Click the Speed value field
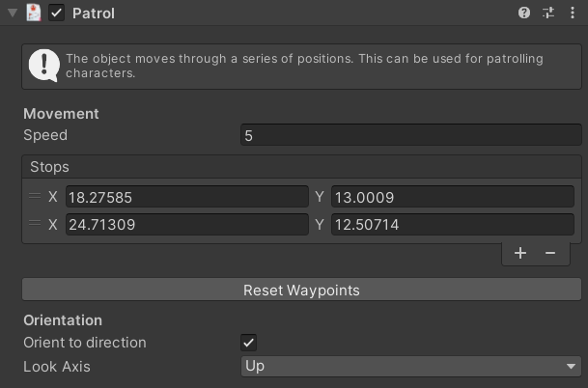 point(410,136)
